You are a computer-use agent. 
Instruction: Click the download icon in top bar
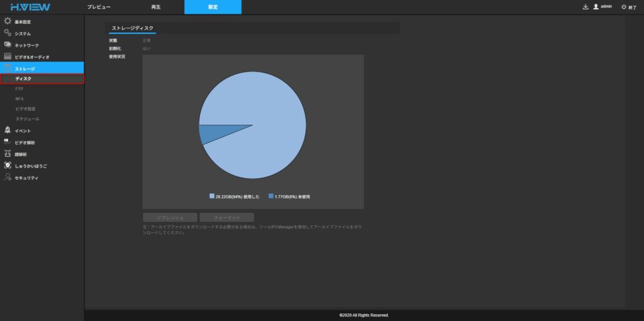point(586,7)
